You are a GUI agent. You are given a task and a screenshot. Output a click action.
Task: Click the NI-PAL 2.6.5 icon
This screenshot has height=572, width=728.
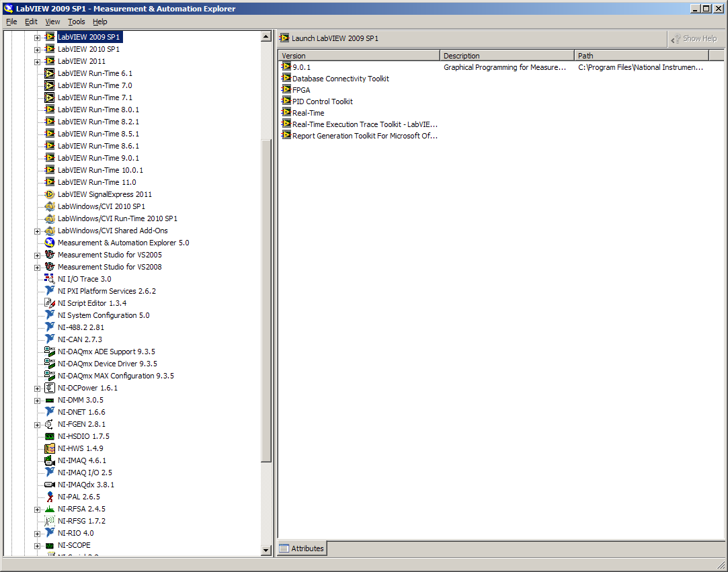pos(50,496)
